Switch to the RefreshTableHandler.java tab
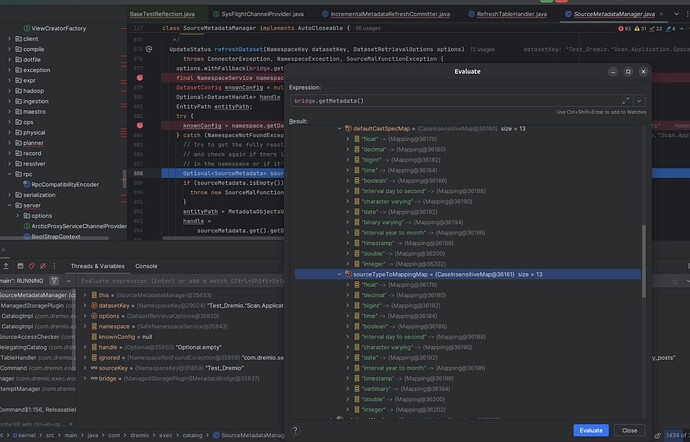690x442 pixels. tap(514, 15)
